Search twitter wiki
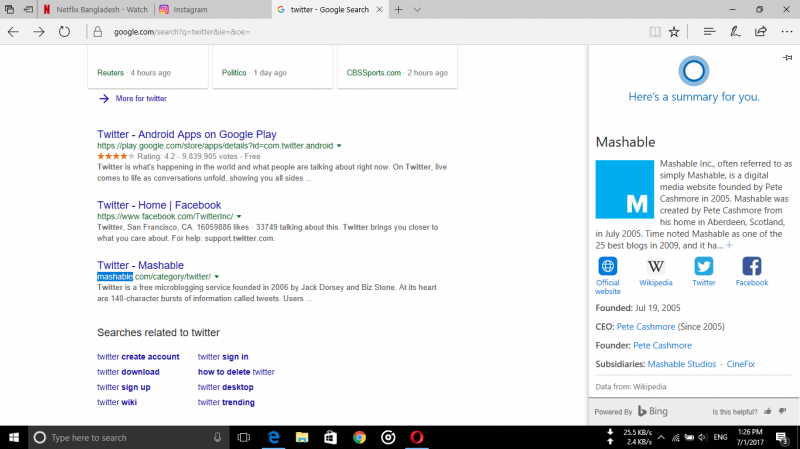 [x=117, y=402]
